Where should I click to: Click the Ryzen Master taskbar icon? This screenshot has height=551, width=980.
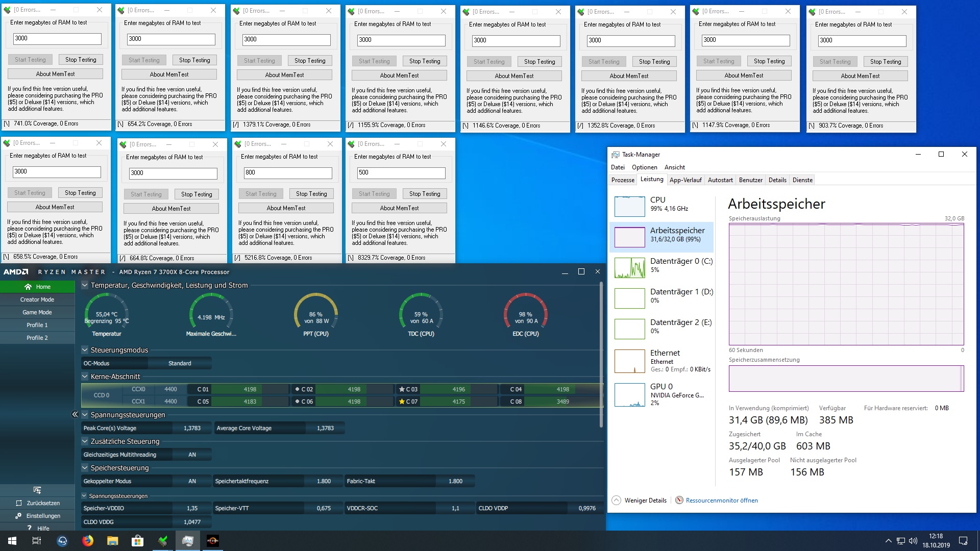click(213, 541)
